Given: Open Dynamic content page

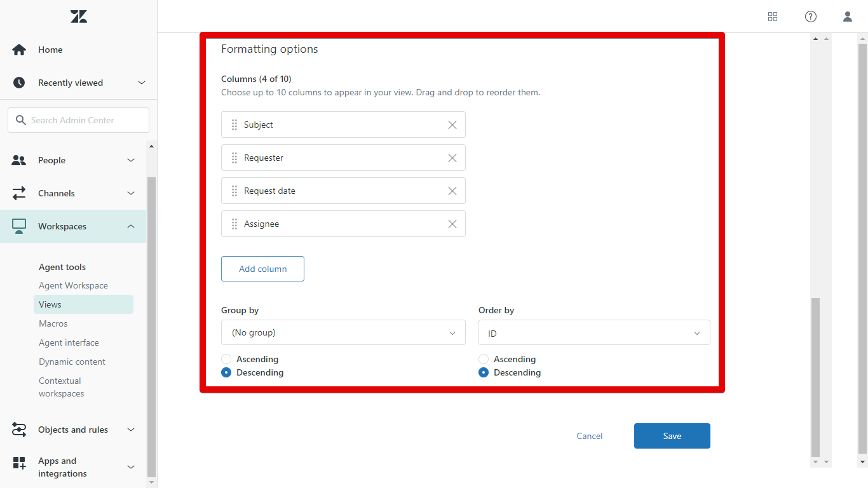Looking at the screenshot, I should pos(72,362).
